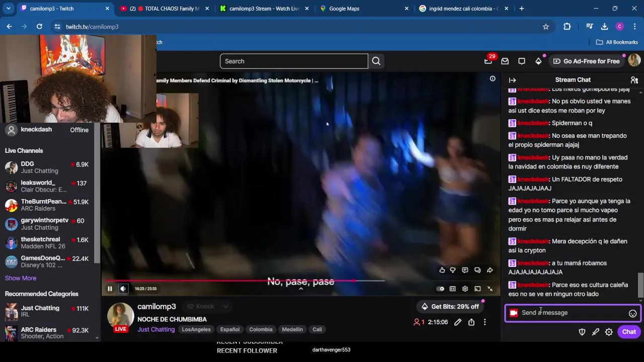Select the LosAngeles tag
644x362 pixels.
(x=196, y=329)
